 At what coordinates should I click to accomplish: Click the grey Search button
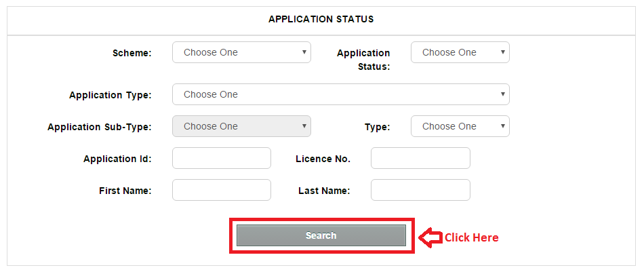[321, 235]
